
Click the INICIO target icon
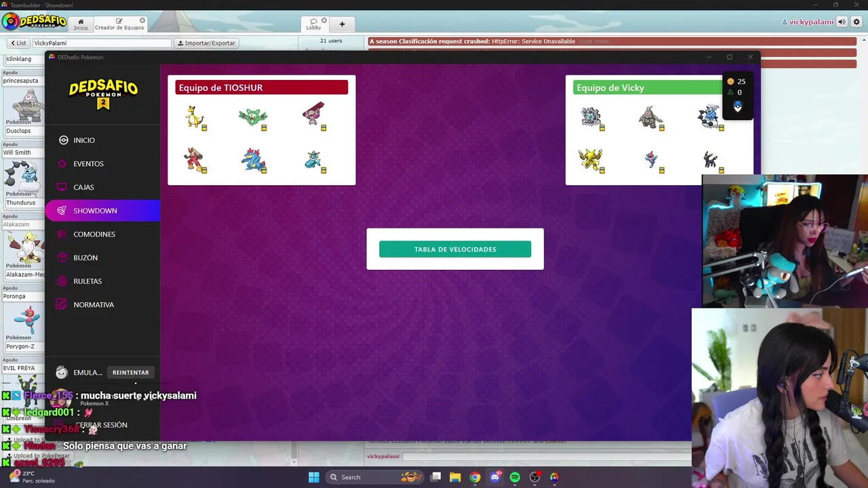pyautogui.click(x=63, y=140)
